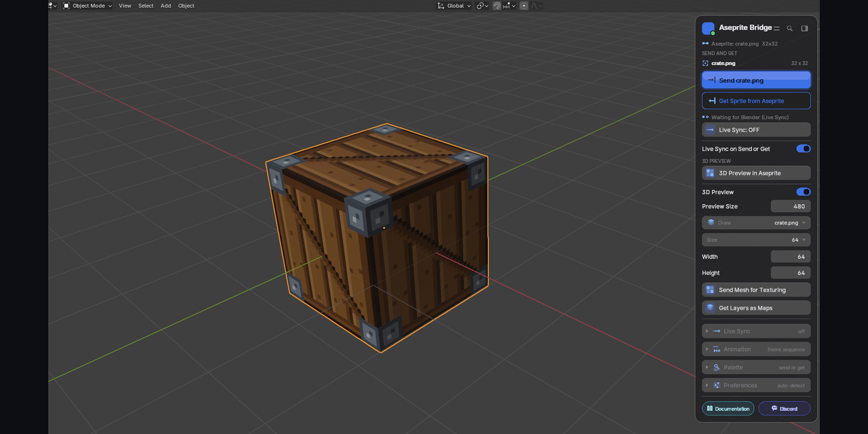Toggle the panel sidebar layout icon
This screenshot has width=868, height=434.
point(804,28)
